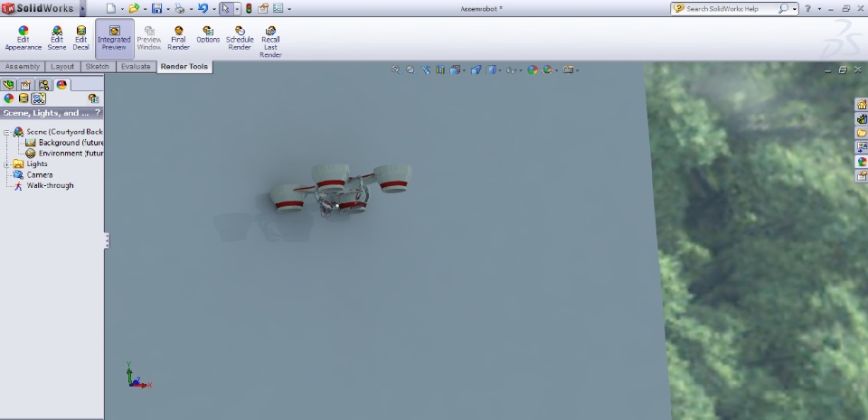
Task: Open render Options
Action: (x=208, y=34)
